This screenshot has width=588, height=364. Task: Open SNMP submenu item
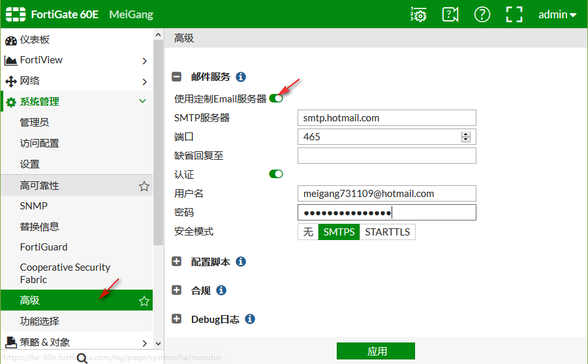(x=76, y=205)
